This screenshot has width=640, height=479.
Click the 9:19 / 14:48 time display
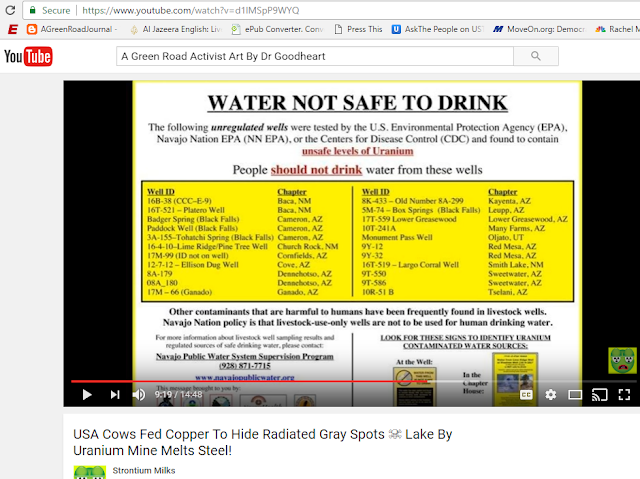click(x=178, y=395)
